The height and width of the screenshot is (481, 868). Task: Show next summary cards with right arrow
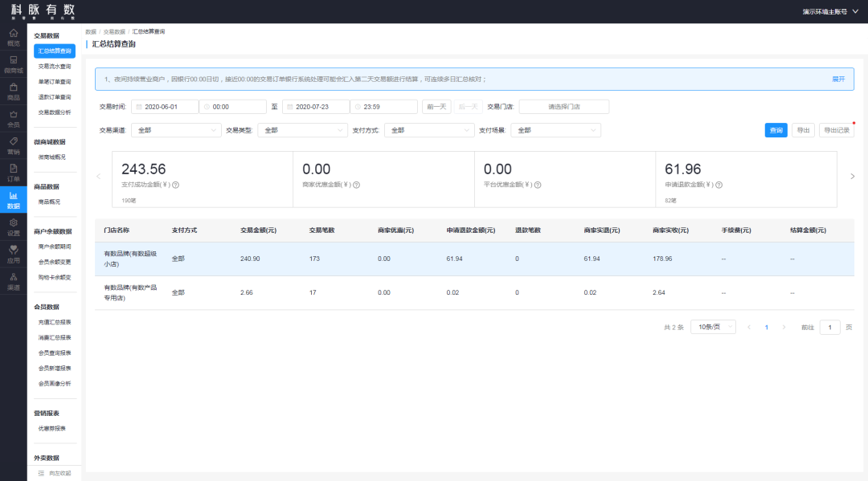[853, 177]
